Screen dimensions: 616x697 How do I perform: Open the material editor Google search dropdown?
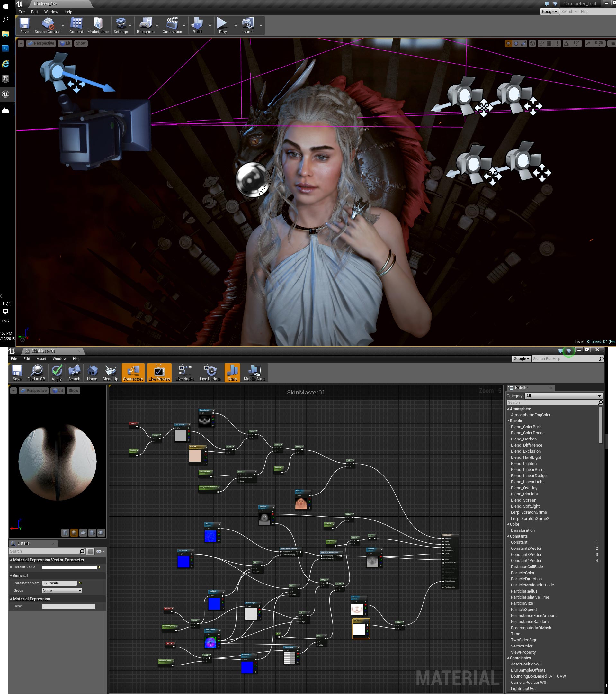point(522,359)
